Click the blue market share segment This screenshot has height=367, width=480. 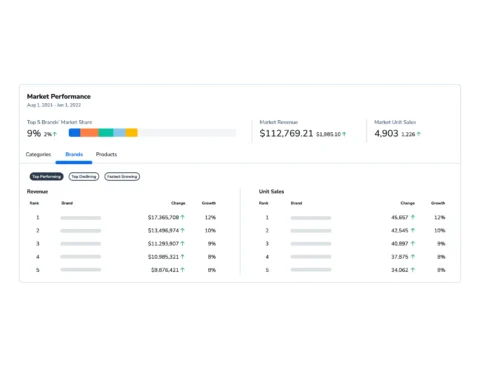tap(74, 133)
